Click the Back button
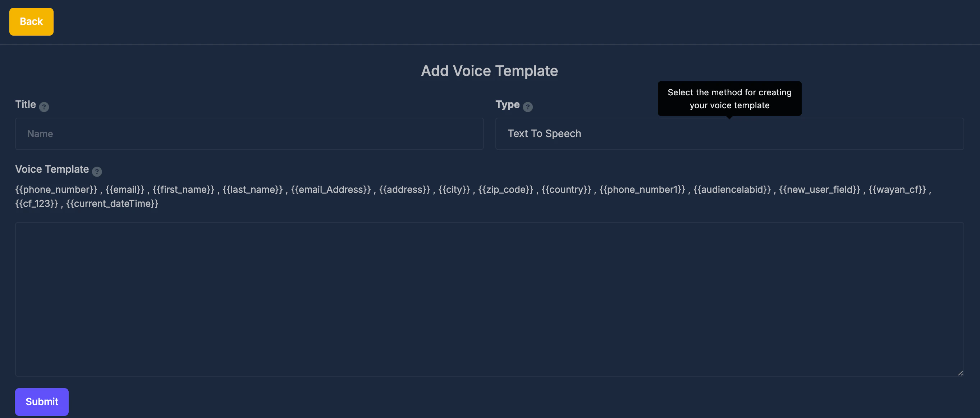This screenshot has height=418, width=980. [x=31, y=21]
